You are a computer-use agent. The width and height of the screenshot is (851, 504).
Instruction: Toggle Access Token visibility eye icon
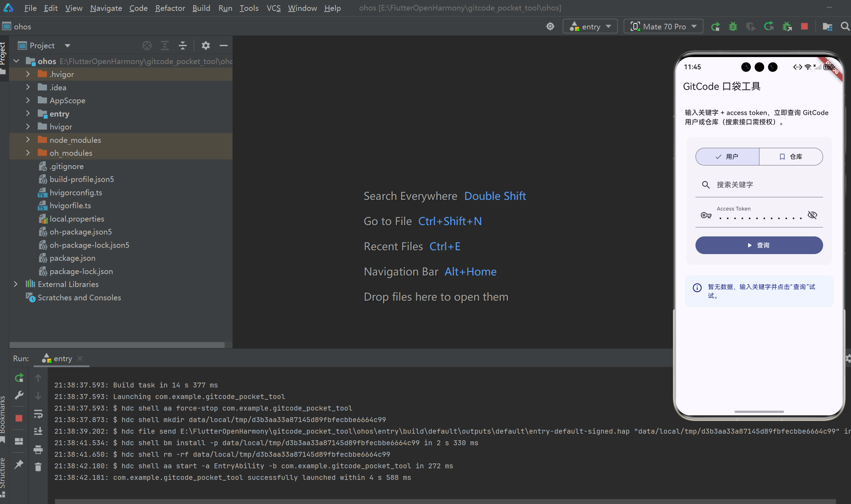(x=812, y=215)
